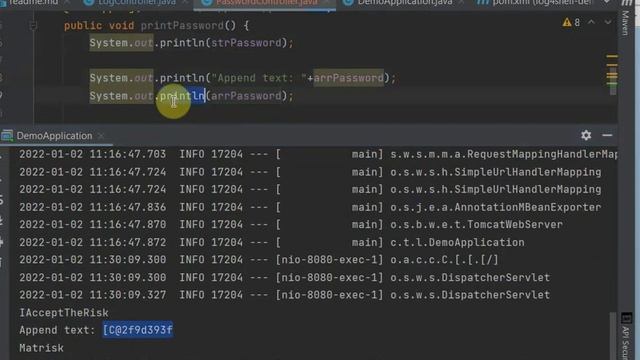This screenshot has height=360, width=640.
Task: Click highlighted [C@2f9d393f console value
Action: (138, 330)
